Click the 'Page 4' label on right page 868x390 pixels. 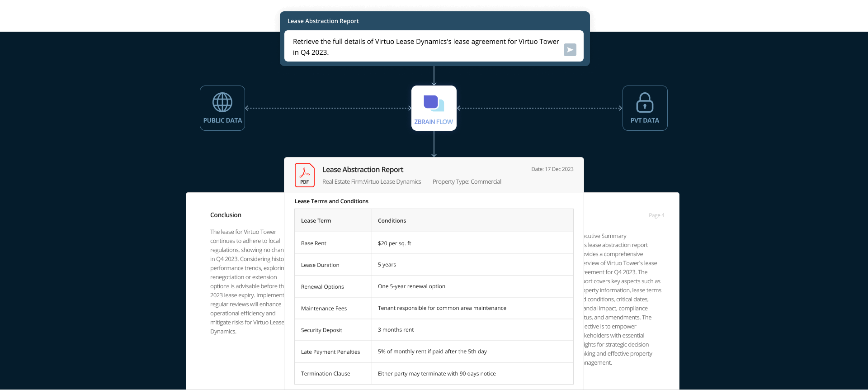pyautogui.click(x=656, y=215)
